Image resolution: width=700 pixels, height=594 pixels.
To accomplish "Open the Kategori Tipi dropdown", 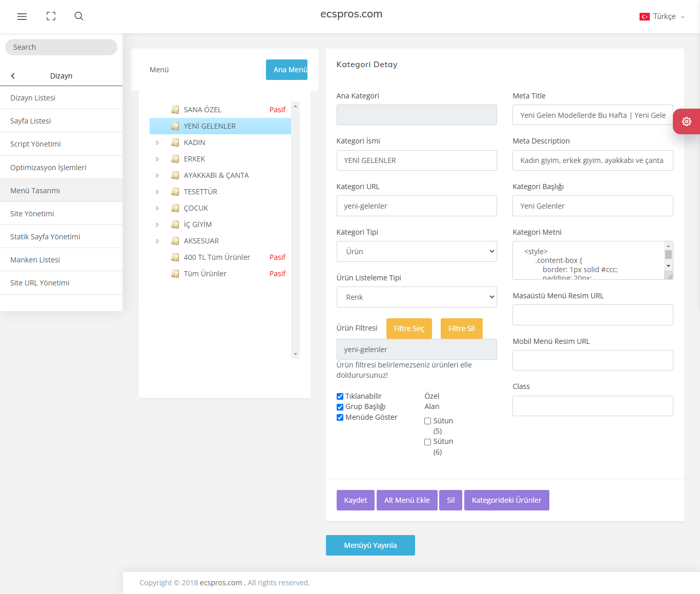I will coord(417,252).
